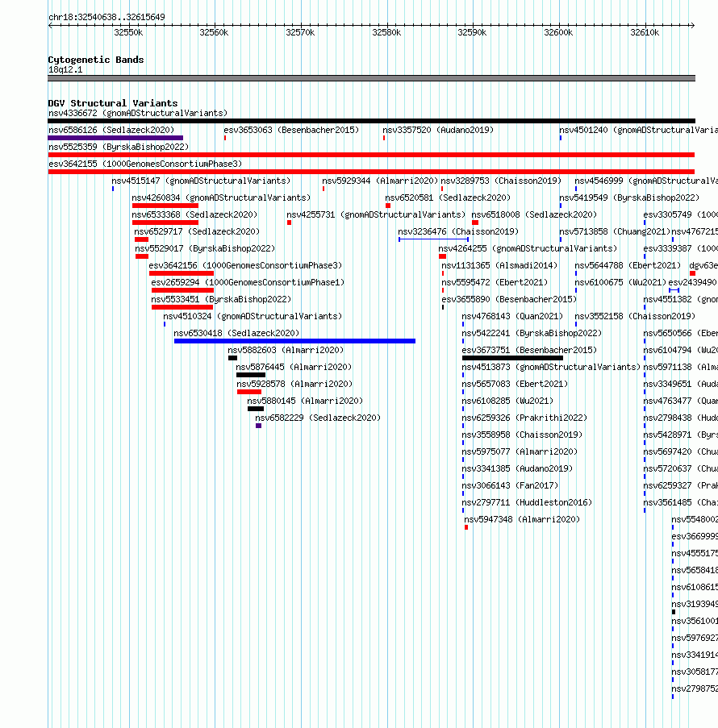Click nsv5529017 (ByrskaBishop2022) label
The image size is (718, 728).
pyautogui.click(x=205, y=249)
